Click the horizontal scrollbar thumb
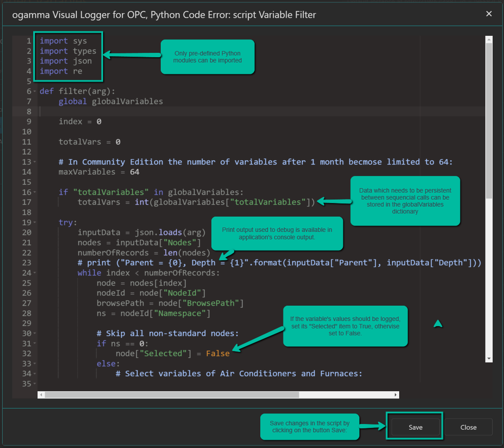This screenshot has width=504, height=448. point(171,395)
